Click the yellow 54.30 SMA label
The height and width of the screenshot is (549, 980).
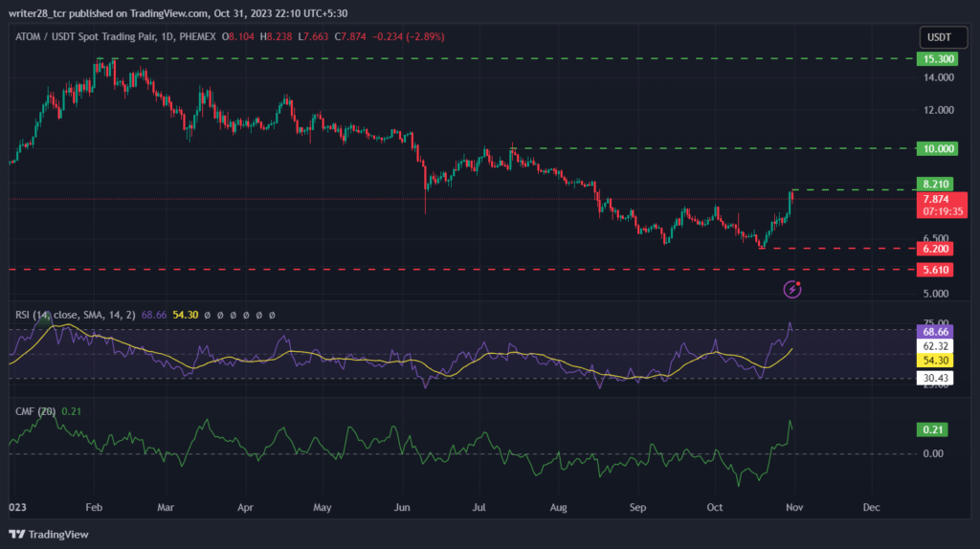[935, 361]
